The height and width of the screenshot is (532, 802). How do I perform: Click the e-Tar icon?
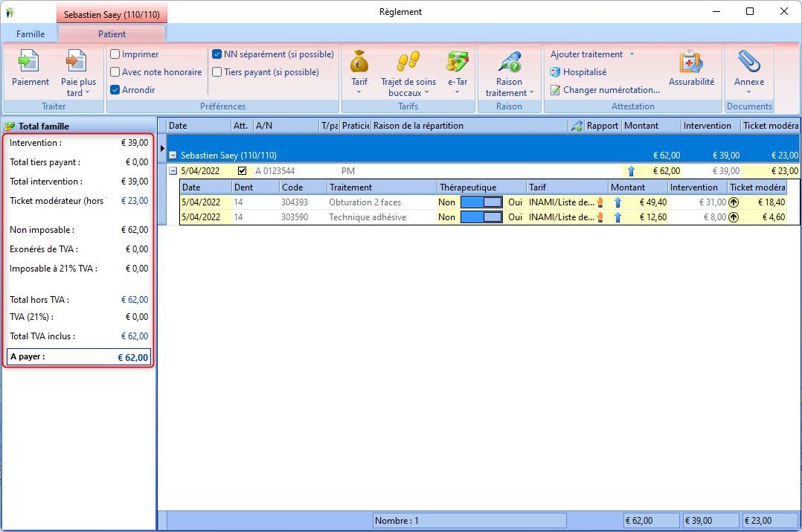(458, 61)
